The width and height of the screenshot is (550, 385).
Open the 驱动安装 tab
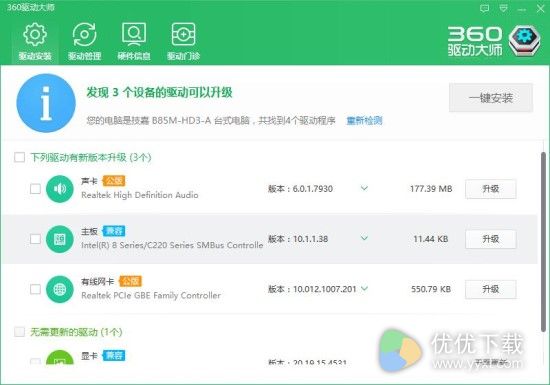[x=35, y=41]
